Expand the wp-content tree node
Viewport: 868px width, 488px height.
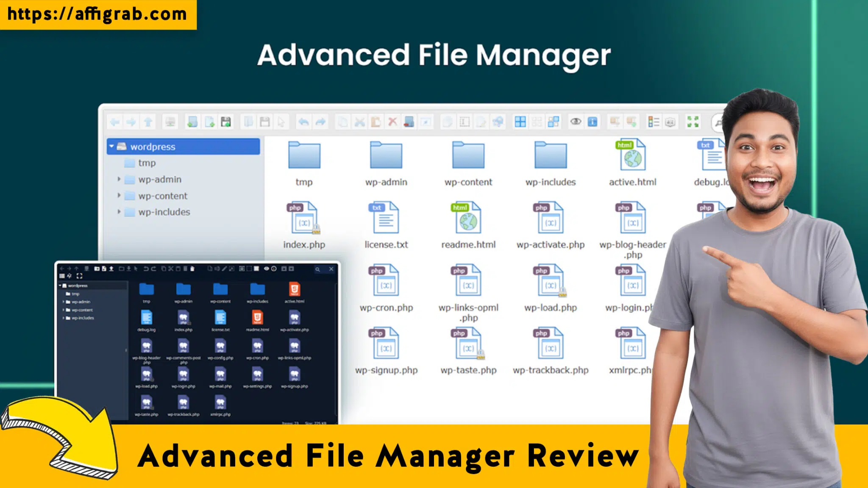click(x=119, y=196)
